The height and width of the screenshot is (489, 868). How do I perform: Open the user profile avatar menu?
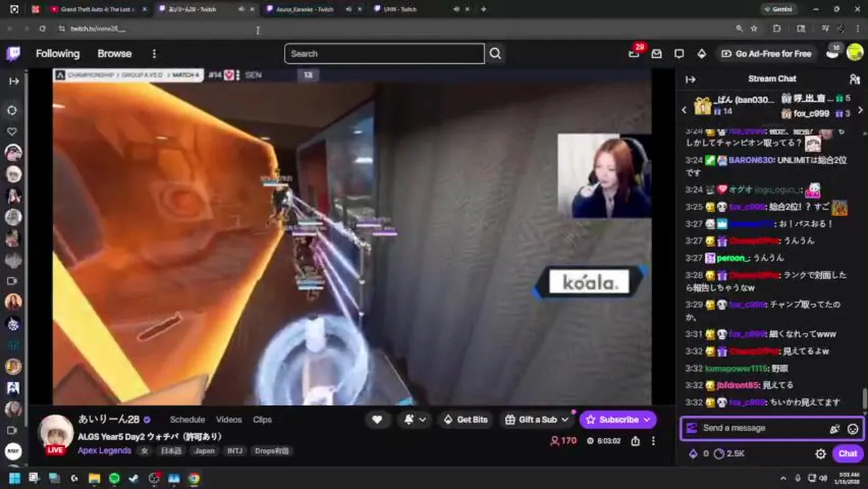click(855, 53)
